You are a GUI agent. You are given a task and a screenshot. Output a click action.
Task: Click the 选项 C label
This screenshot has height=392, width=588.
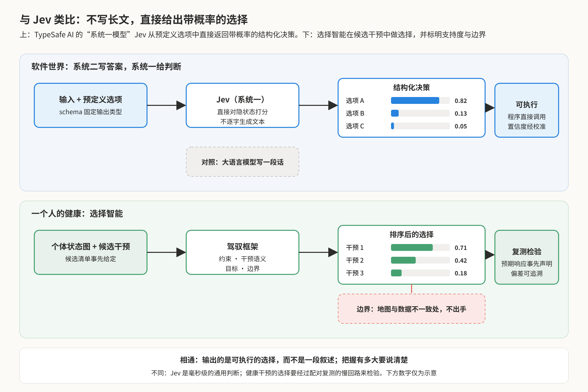[x=355, y=126]
